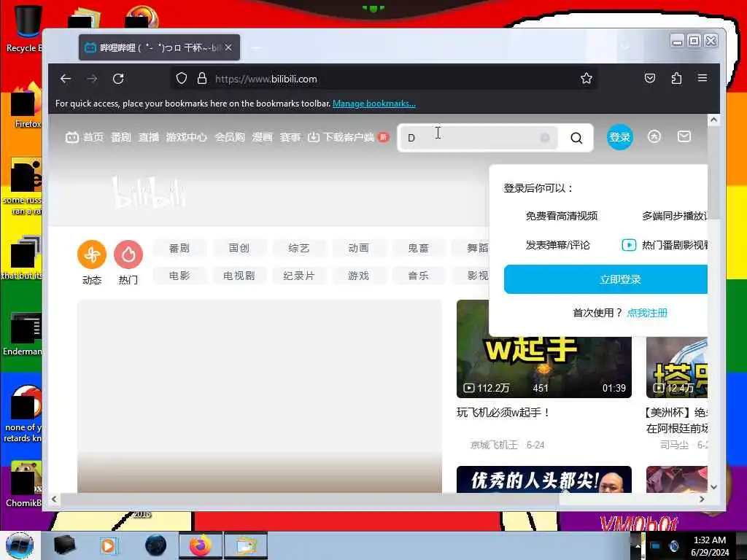
Task: Open the Windows Start orb
Action: [20, 545]
